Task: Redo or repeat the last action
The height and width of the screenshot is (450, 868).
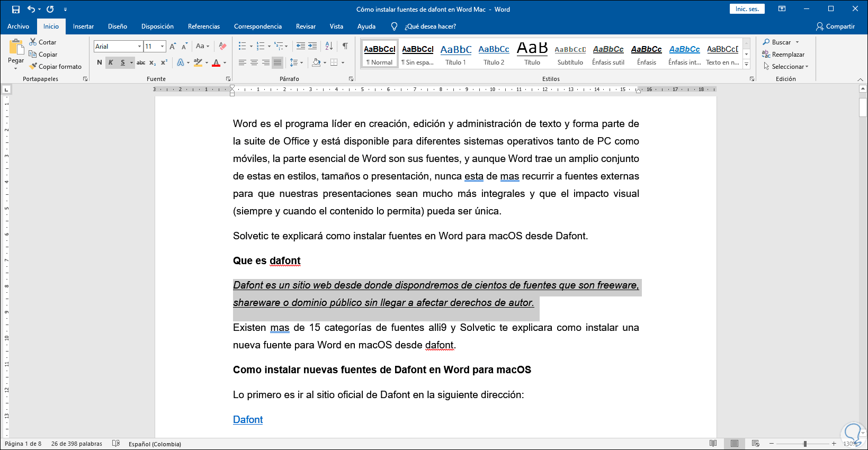Action: (x=50, y=10)
